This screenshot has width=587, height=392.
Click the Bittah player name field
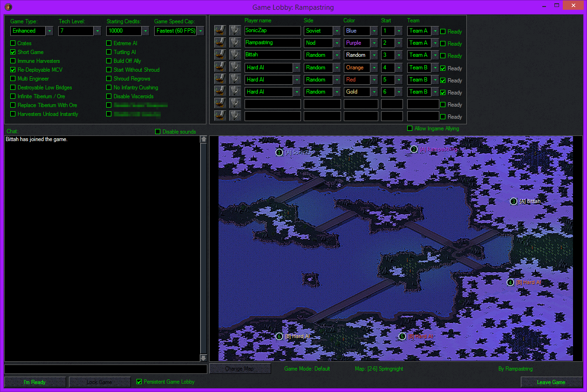coord(273,55)
